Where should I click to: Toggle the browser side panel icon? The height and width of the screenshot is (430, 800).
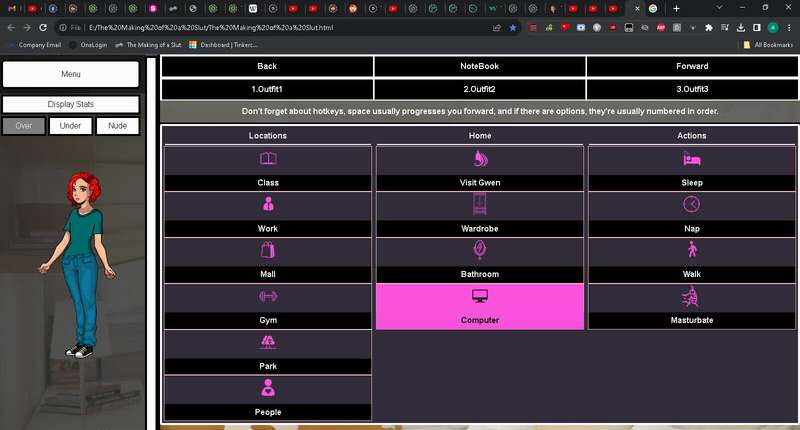pyautogui.click(x=757, y=28)
